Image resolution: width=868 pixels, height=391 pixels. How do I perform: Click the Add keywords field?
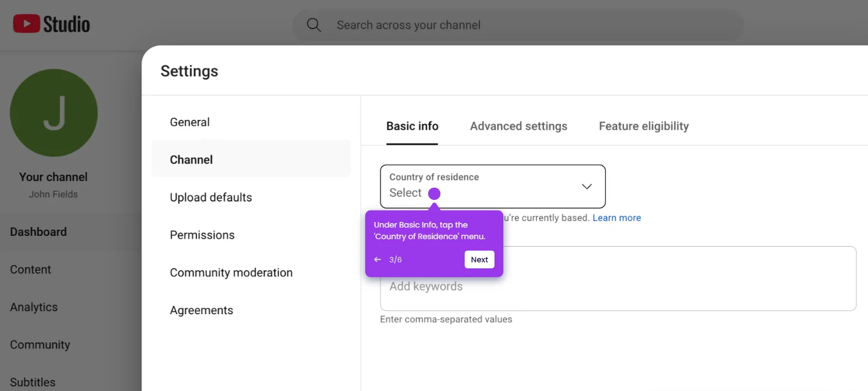coord(618,279)
